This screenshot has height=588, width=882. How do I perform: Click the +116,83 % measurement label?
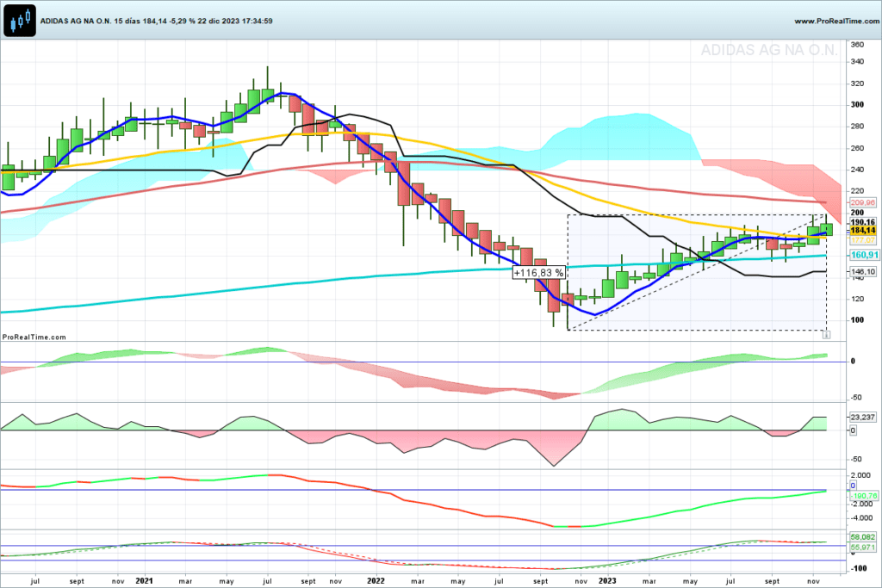pos(538,273)
